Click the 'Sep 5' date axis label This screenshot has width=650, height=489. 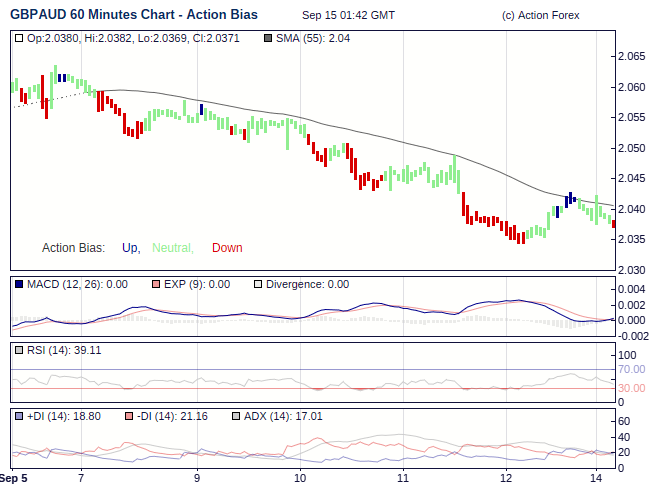tap(13, 478)
